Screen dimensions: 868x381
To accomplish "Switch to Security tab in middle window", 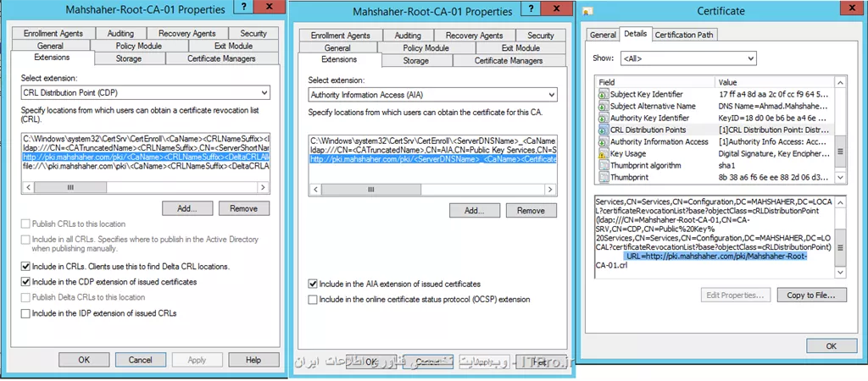I will click(x=540, y=36).
